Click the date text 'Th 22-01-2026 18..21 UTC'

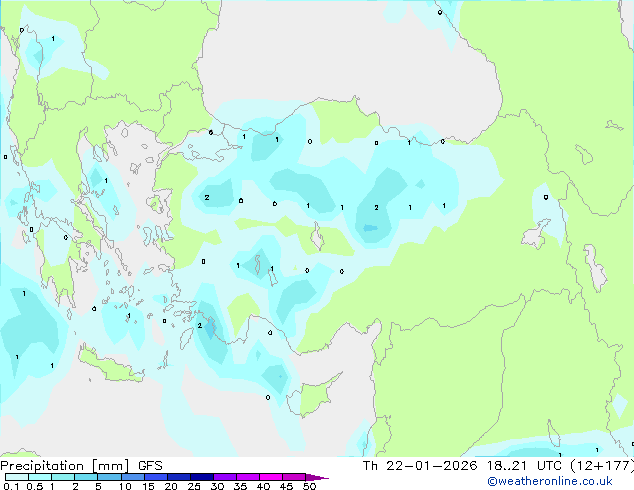(x=462, y=465)
